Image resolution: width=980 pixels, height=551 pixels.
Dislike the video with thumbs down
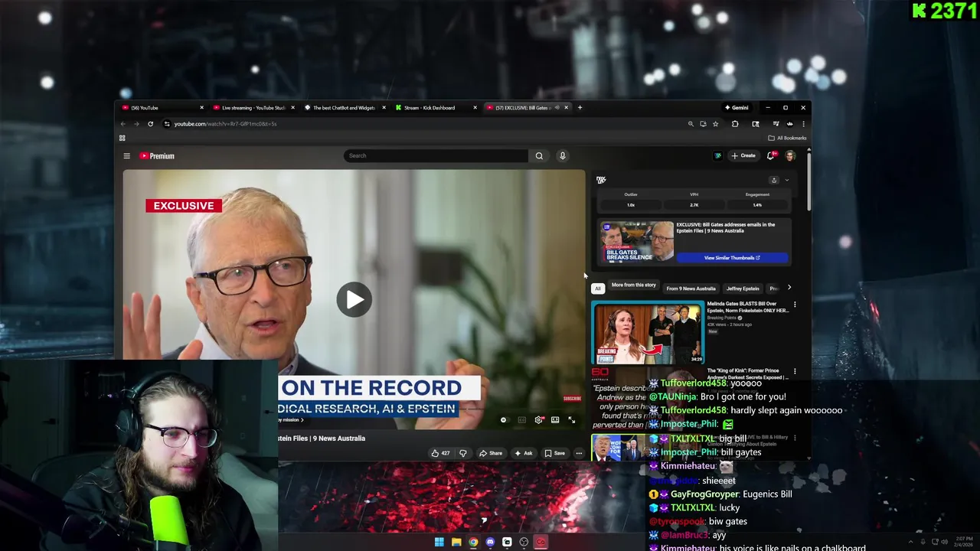(462, 453)
